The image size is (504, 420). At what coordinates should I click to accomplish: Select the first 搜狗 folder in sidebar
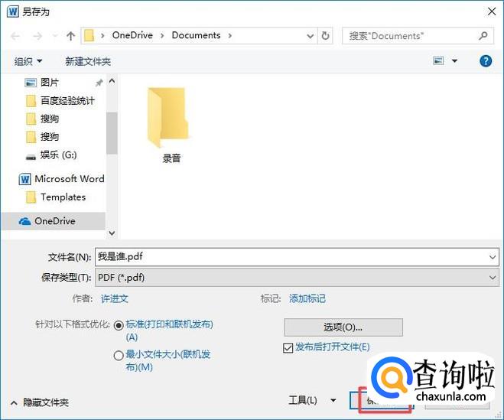click(42, 119)
